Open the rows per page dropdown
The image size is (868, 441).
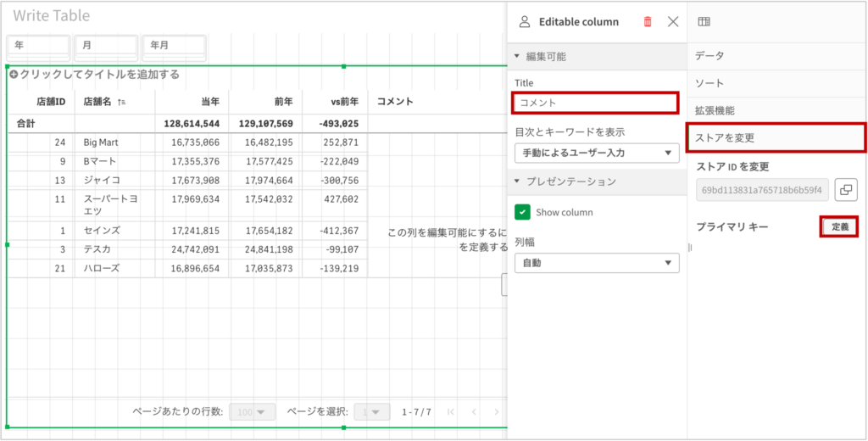pyautogui.click(x=253, y=411)
